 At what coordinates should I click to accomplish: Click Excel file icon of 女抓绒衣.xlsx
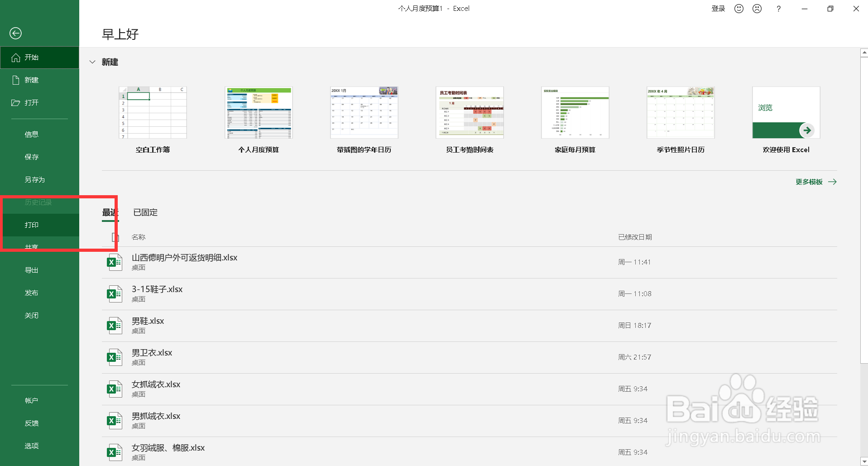tap(114, 389)
